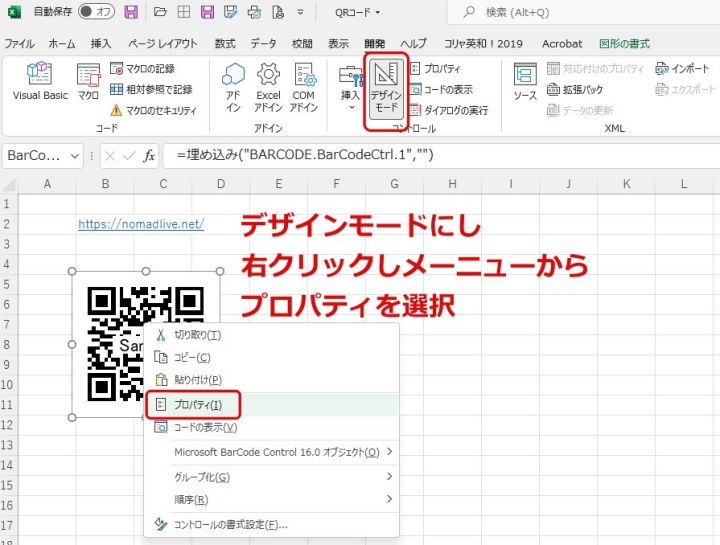
Task: Switch to the 数式 tab
Action: point(225,44)
